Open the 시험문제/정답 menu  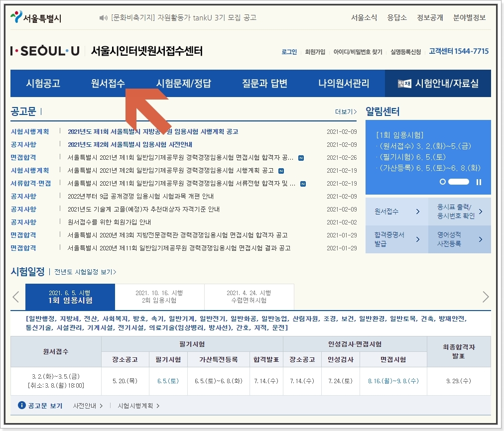(x=184, y=84)
